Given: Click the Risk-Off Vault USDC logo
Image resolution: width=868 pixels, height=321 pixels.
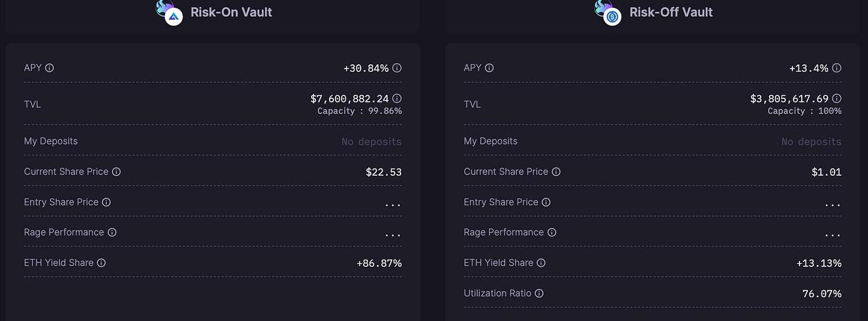Looking at the screenshot, I should pyautogui.click(x=612, y=16).
